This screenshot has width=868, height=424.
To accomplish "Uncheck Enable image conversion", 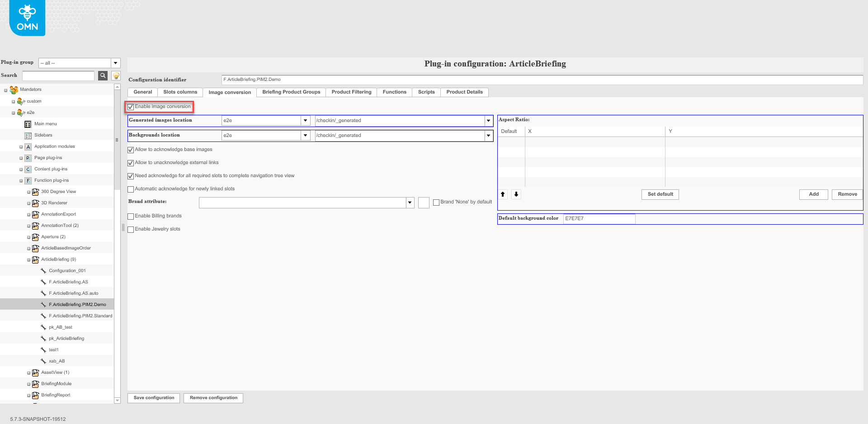I will [x=131, y=107].
